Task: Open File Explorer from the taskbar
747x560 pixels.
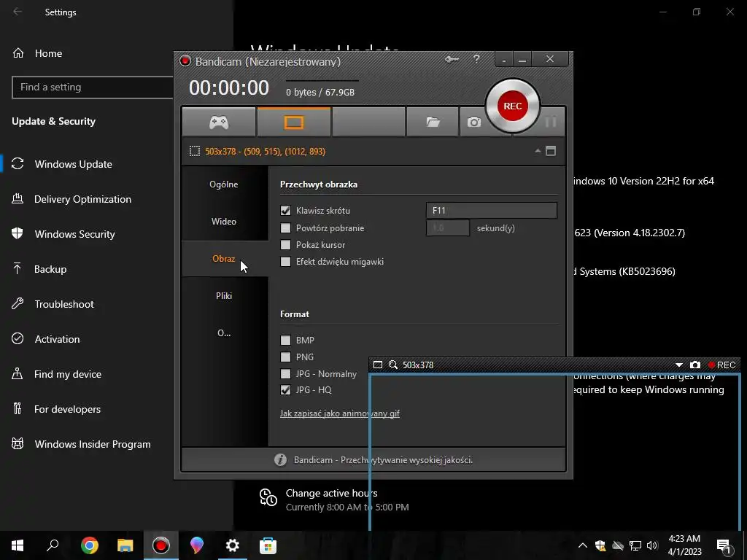Action: coord(125,545)
